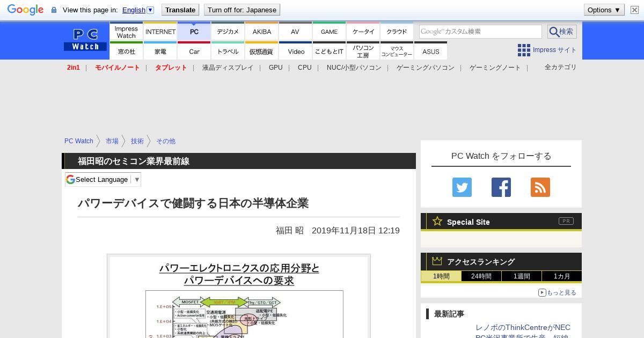Screen dimensions: 644x338
Task: Go to the 2in1 category
Action: tap(74, 68)
